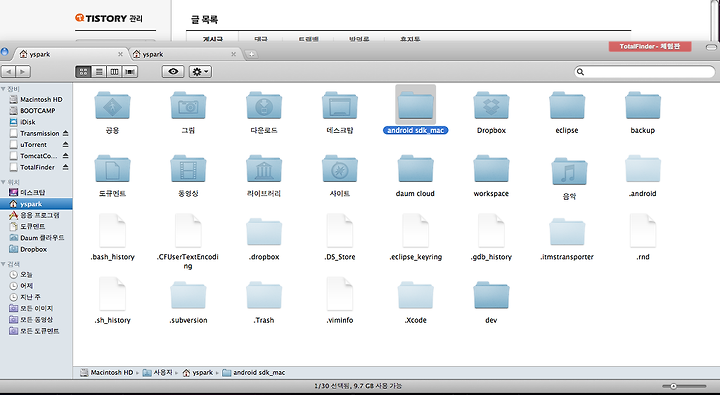The image size is (720, 395).
Task: Select the backup folder
Action: (x=643, y=105)
